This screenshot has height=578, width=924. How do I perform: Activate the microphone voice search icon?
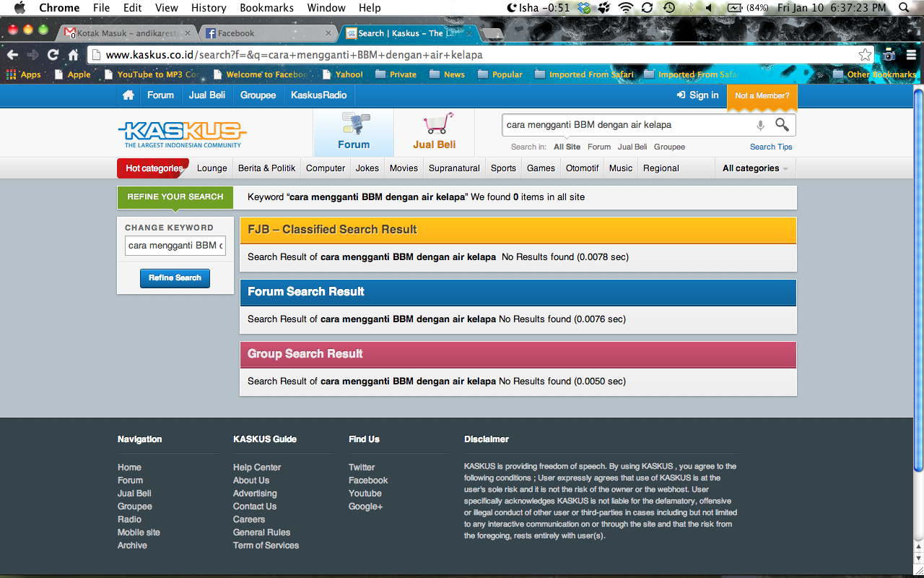coord(760,126)
